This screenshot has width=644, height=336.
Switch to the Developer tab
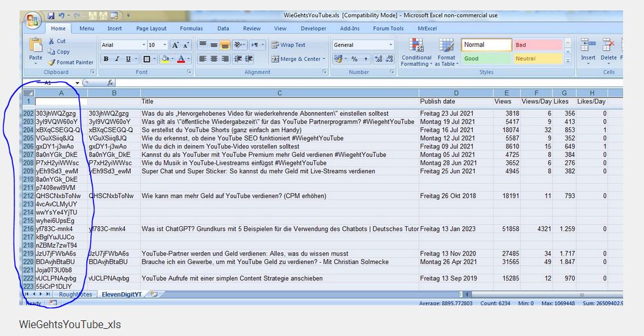coord(313,28)
